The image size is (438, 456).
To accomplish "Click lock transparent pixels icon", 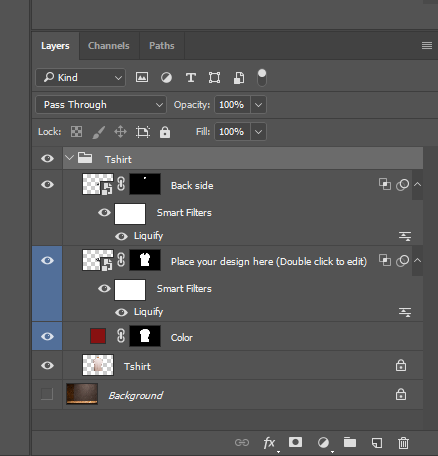I will click(76, 132).
